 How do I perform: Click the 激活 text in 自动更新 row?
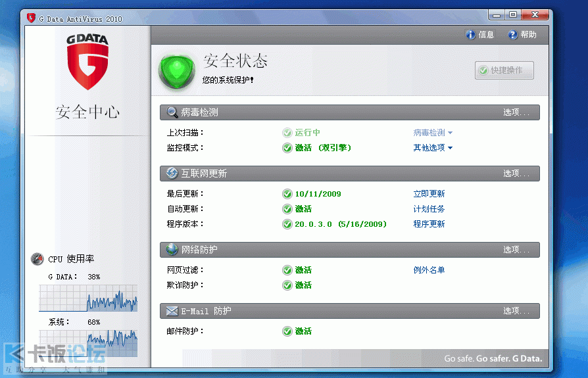coord(303,209)
